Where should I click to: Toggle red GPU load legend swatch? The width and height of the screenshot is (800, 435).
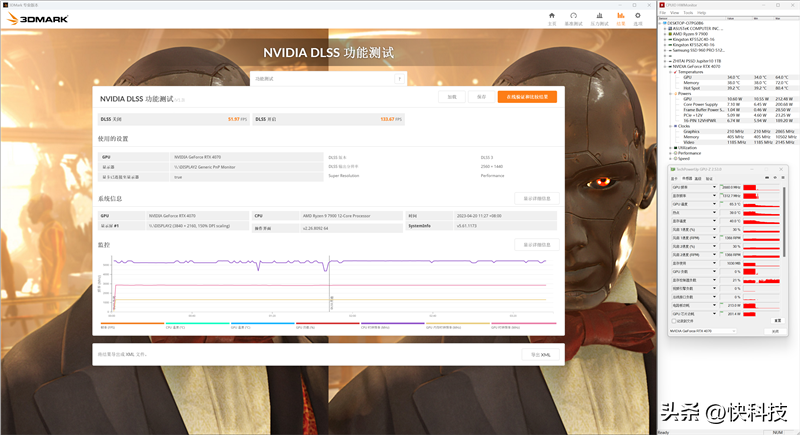pyautogui.click(x=328, y=323)
